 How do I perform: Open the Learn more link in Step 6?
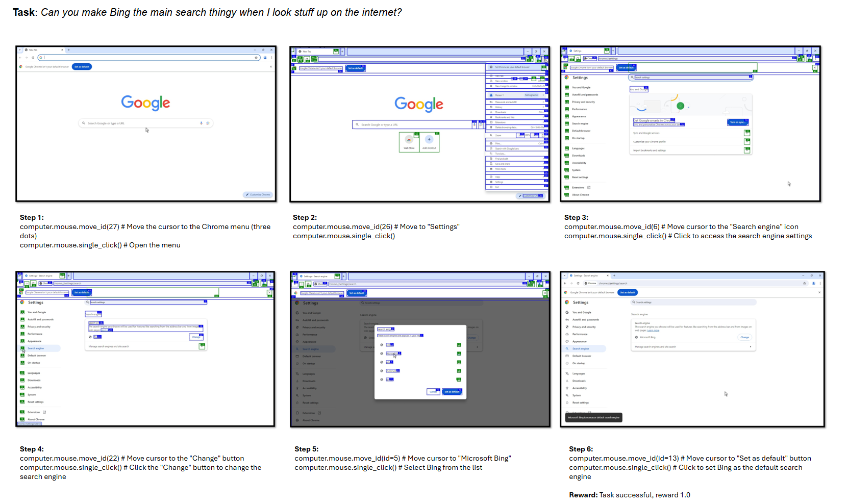click(653, 331)
